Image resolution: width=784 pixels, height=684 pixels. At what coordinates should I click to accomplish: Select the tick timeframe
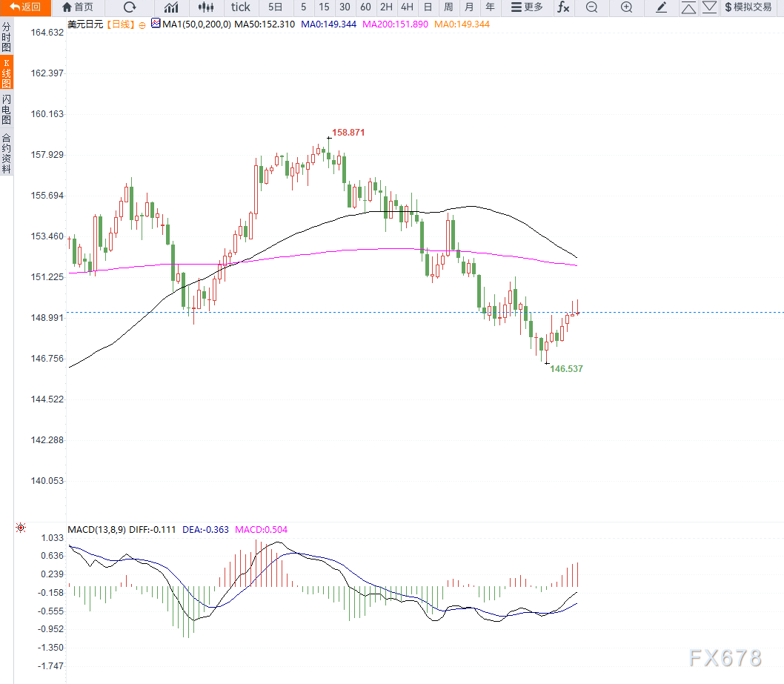tap(241, 7)
